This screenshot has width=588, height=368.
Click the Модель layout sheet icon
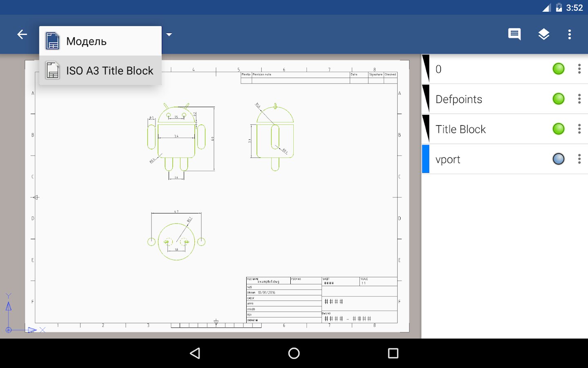(52, 41)
